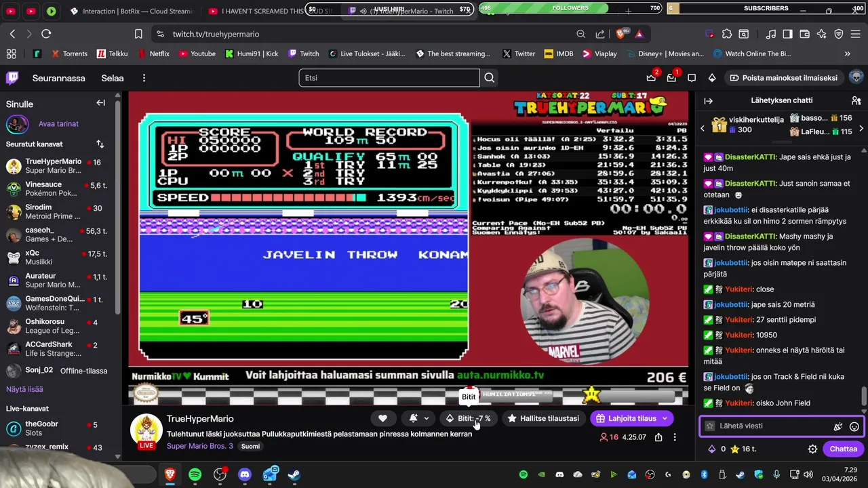Viewport: 868px width, 488px height.
Task: Click the Get Bits diamond icon in top bar
Action: (712, 78)
